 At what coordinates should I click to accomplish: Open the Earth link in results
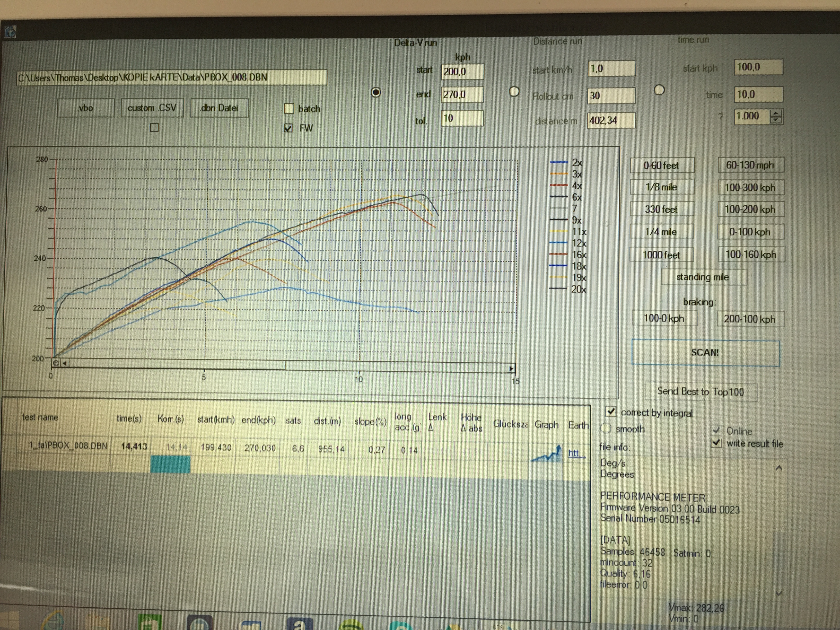click(577, 453)
